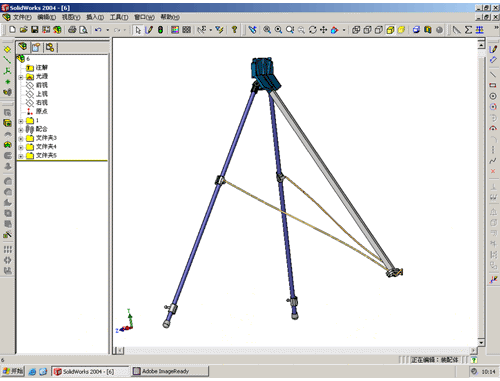
Task: Switch to Shaded with Edges display mode
Action: click(x=390, y=30)
